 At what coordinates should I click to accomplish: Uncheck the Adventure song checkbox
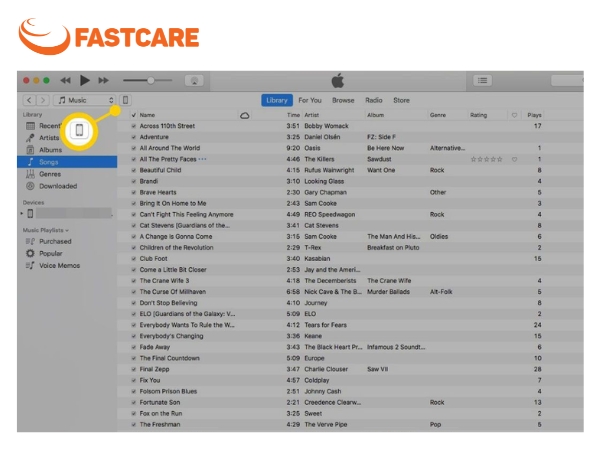[134, 137]
